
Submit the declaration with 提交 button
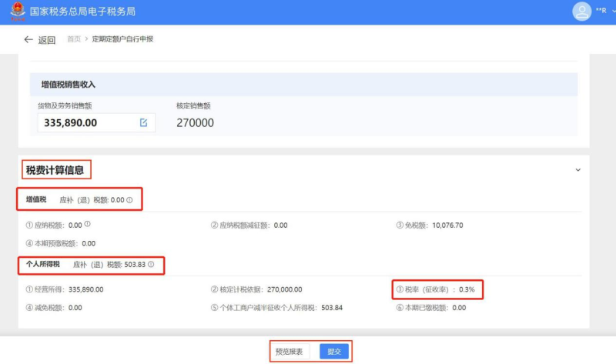[334, 352]
